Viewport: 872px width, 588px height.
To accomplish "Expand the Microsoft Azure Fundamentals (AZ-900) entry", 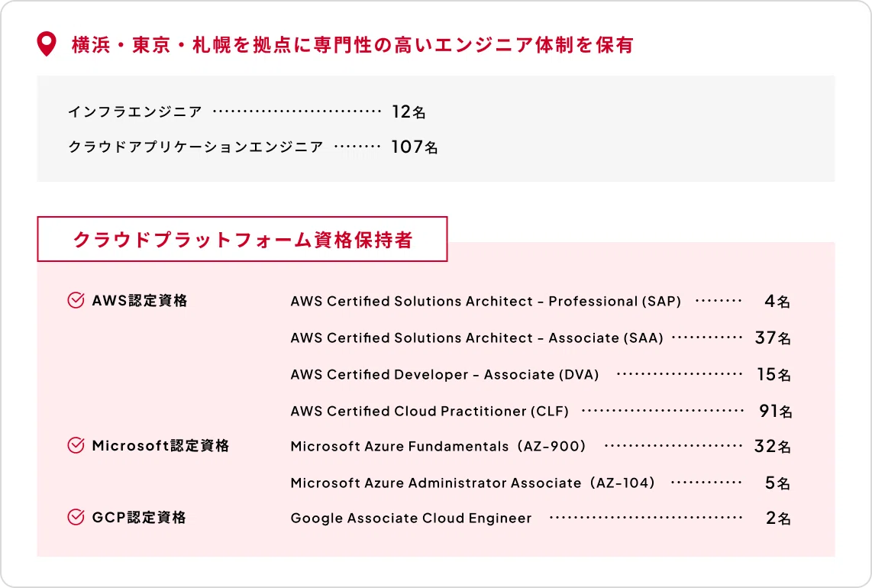I will point(438,446).
